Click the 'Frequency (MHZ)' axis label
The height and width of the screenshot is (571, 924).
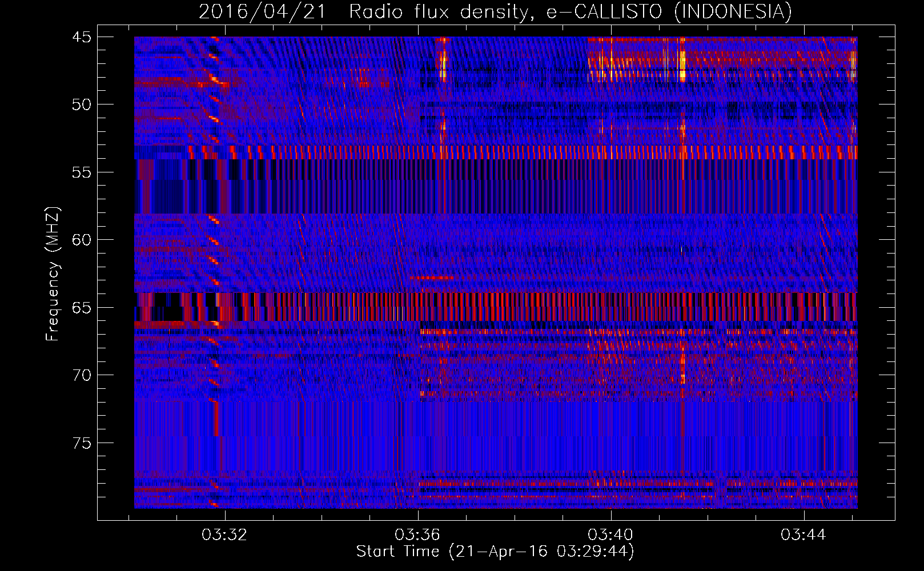pos(52,274)
